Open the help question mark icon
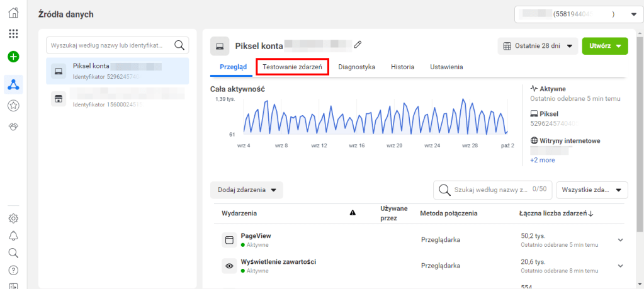This screenshot has height=289, width=644. coord(13,270)
